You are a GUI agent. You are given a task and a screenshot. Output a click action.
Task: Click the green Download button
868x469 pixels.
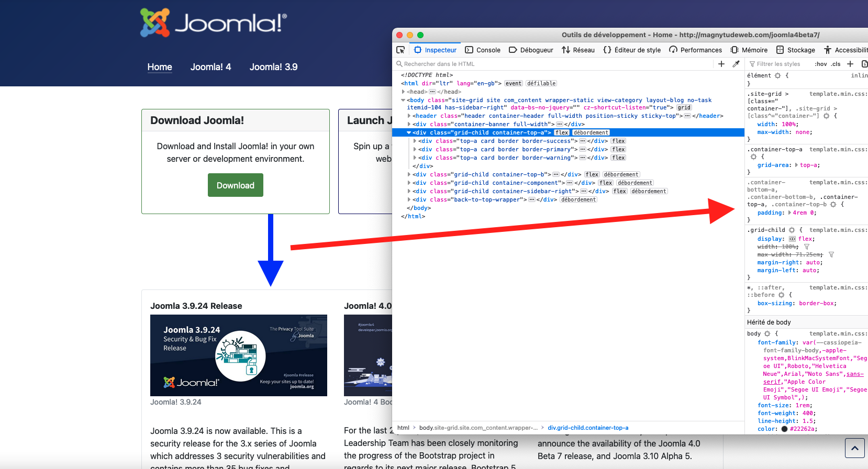point(236,185)
